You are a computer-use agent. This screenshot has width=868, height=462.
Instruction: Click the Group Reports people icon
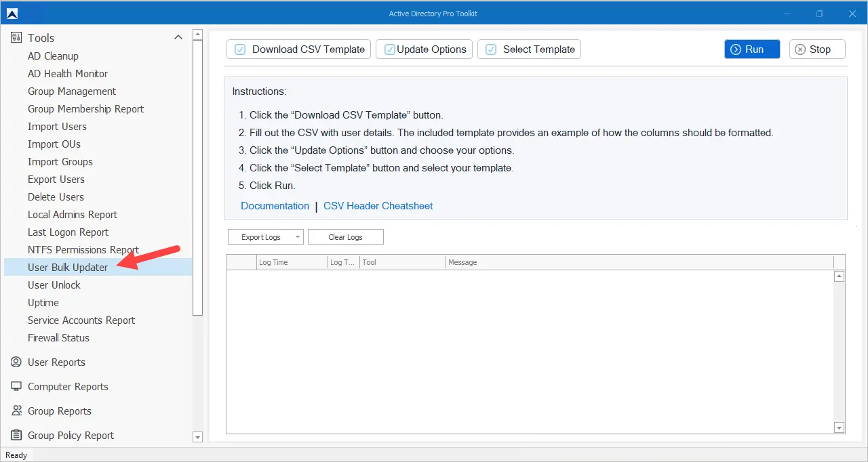point(16,411)
